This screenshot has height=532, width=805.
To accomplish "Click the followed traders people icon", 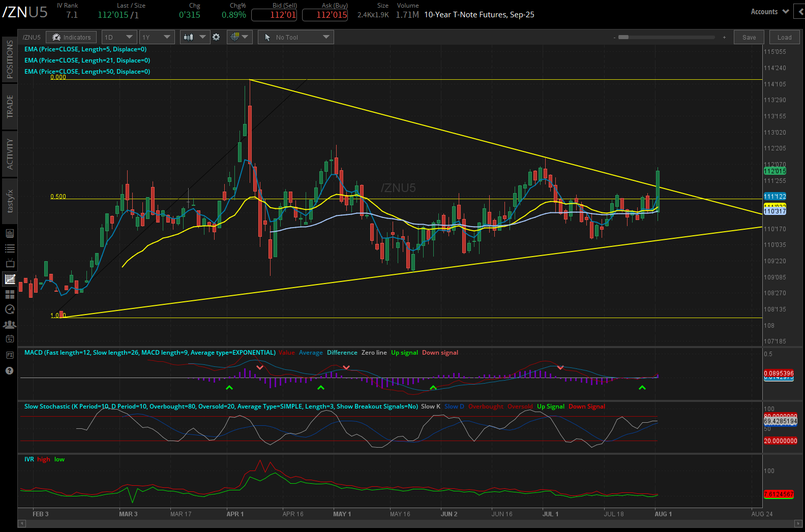I will (x=10, y=324).
